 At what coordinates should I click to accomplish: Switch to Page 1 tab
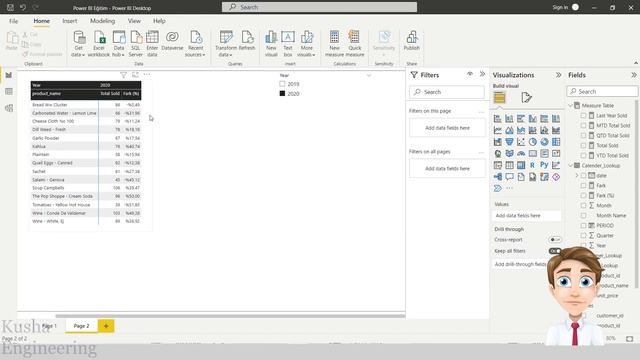[50, 326]
